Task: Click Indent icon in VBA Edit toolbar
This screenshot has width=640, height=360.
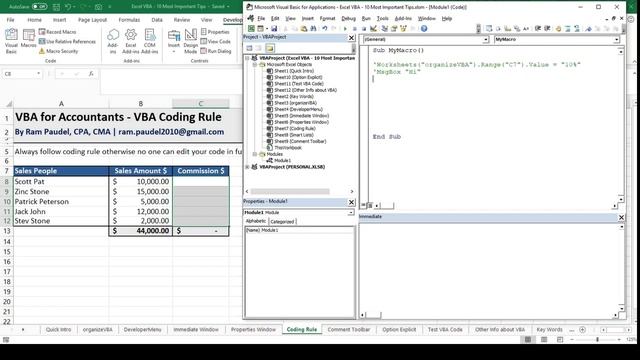Action: click(x=538, y=29)
